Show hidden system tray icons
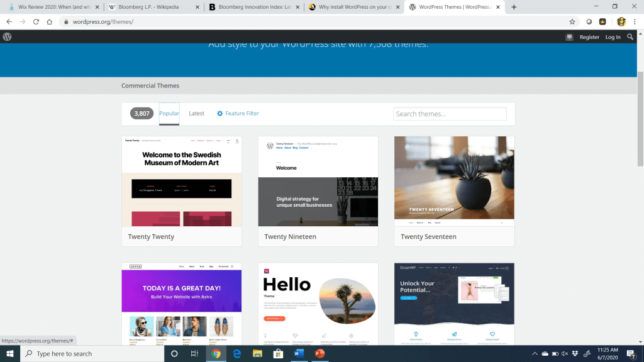The height and width of the screenshot is (362, 644). [x=535, y=353]
